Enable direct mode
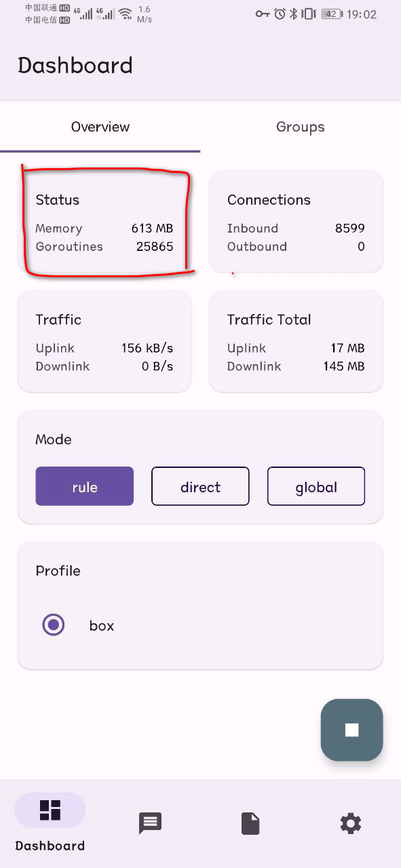 tap(200, 486)
